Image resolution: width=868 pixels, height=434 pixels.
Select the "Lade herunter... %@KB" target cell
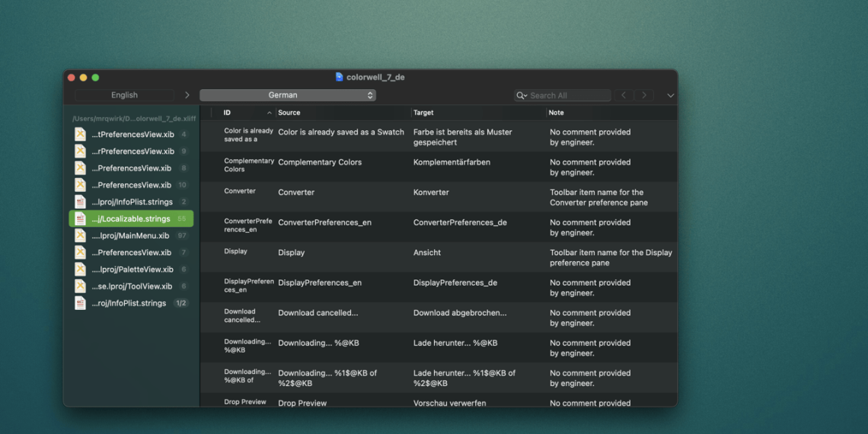455,343
